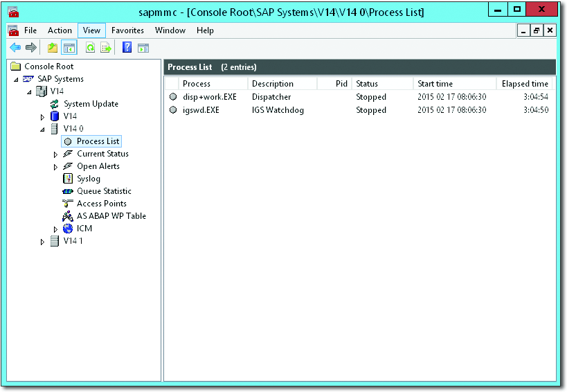Sort by the Process column header
This screenshot has width=567, height=392.
(213, 84)
